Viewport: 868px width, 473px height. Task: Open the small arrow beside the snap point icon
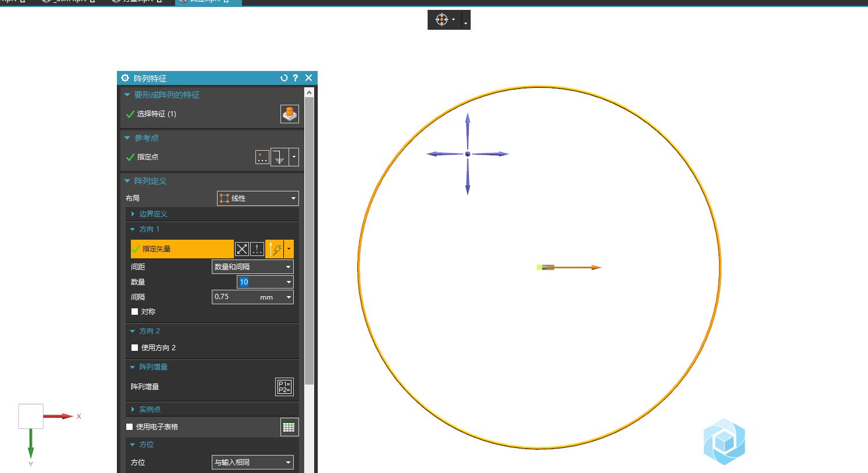[x=454, y=20]
